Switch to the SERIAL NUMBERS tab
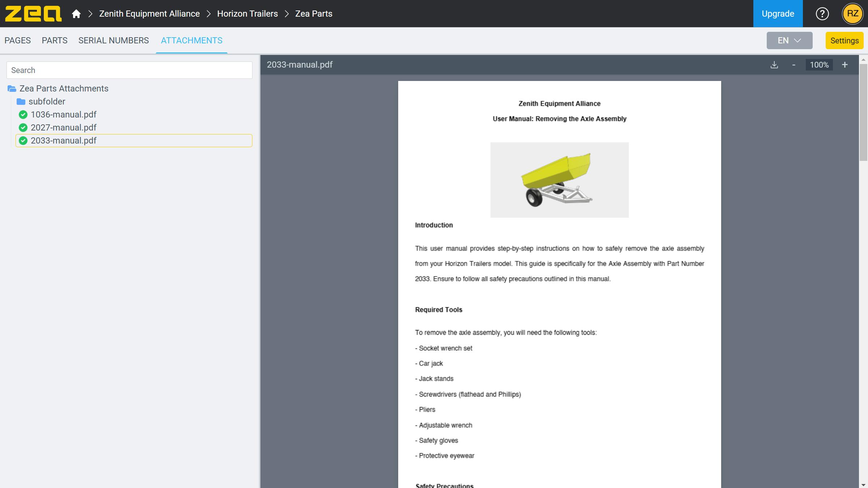Screen dimensions: 868x488 click(x=114, y=40)
